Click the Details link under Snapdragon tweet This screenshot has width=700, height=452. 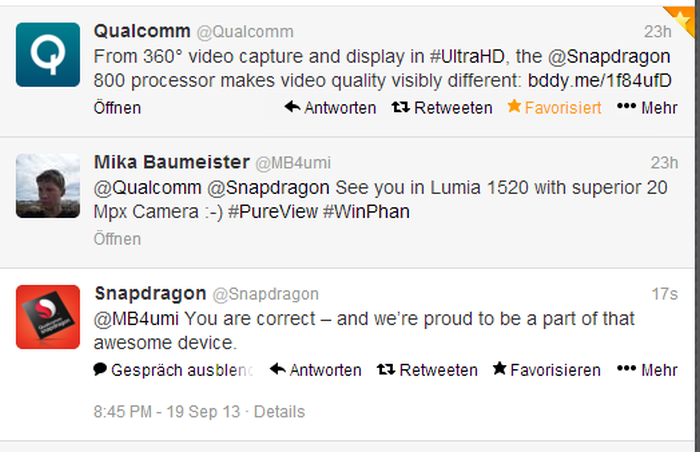tap(277, 411)
